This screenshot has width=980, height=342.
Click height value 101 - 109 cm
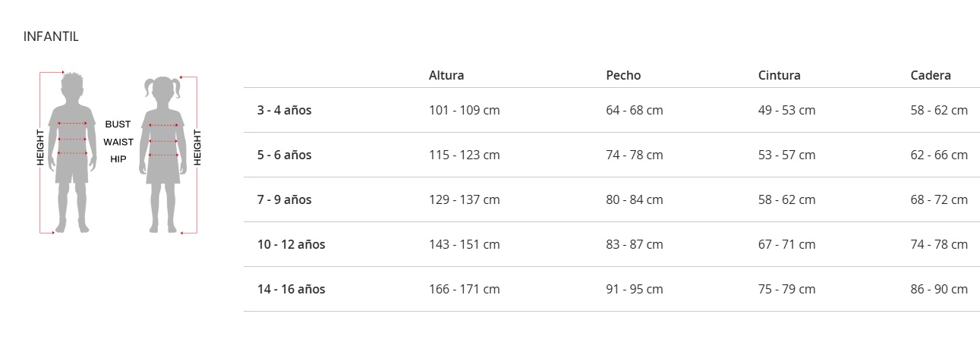coord(464,110)
